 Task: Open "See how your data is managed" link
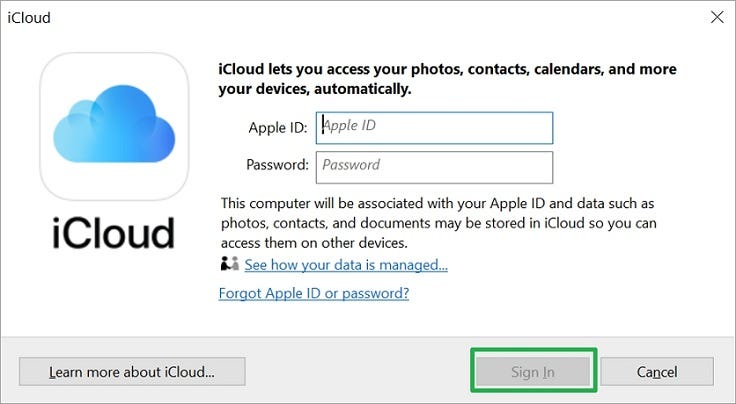coord(346,265)
